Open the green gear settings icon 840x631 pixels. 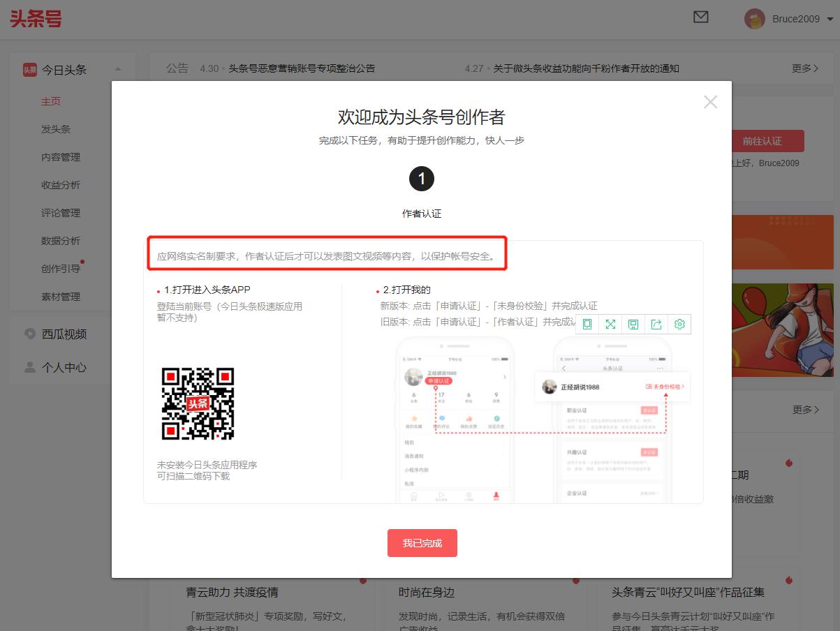679,324
